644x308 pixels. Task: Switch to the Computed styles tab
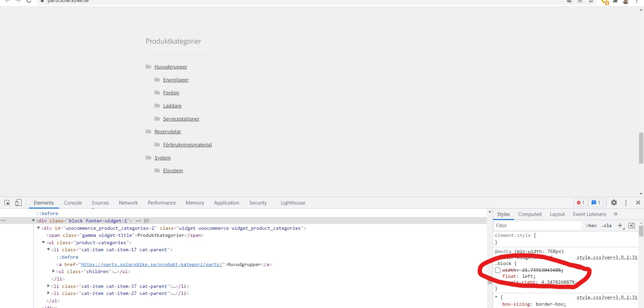(x=530, y=214)
